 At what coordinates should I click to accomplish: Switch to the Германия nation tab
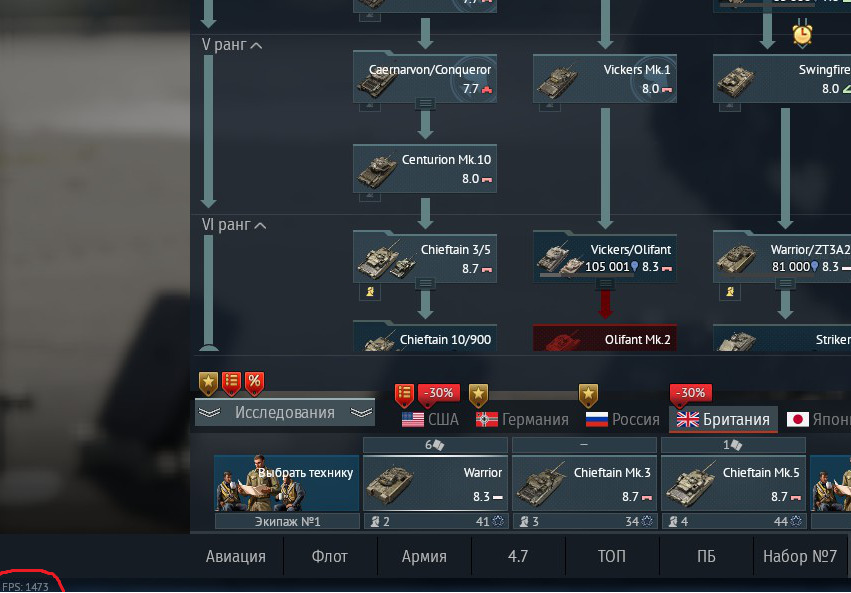click(x=522, y=419)
